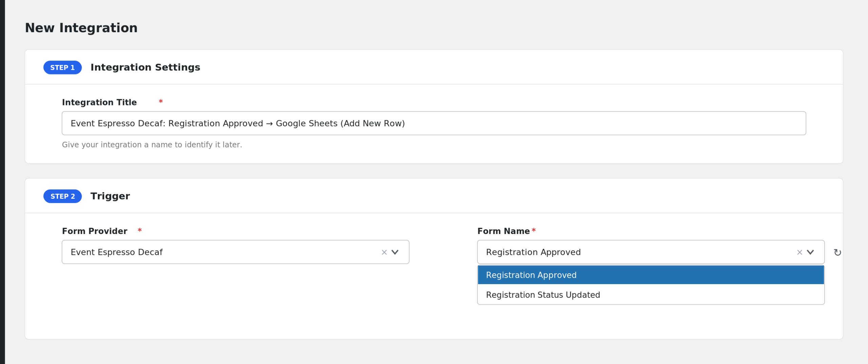Select the Registration Approved option

coord(651,275)
